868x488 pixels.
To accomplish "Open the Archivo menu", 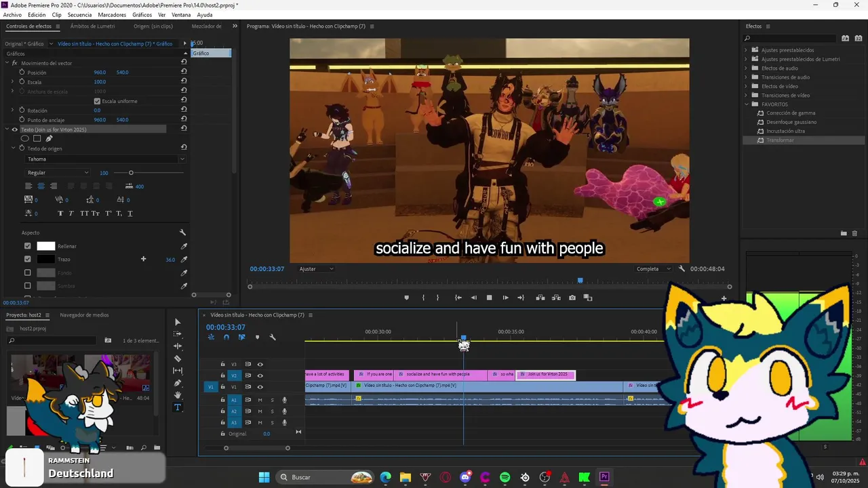I will [x=12, y=14].
